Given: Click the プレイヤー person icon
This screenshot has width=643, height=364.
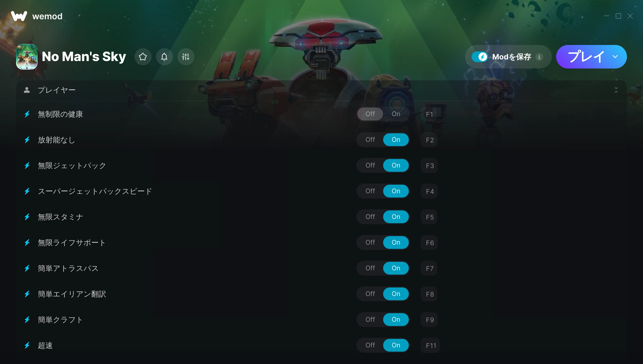Looking at the screenshot, I should coord(27,90).
